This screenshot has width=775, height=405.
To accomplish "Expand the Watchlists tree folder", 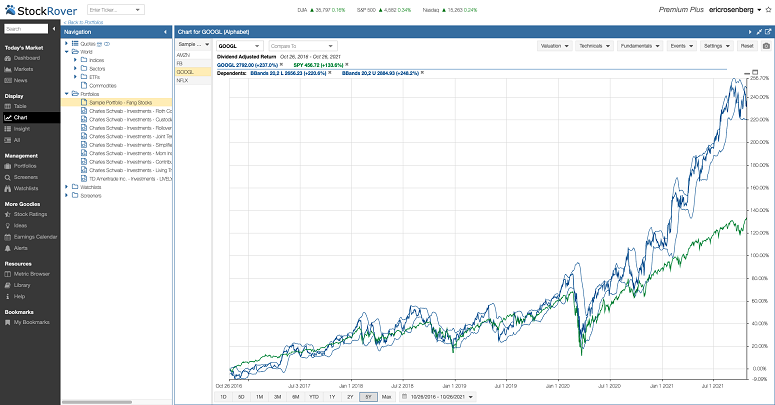I will click(x=66, y=187).
